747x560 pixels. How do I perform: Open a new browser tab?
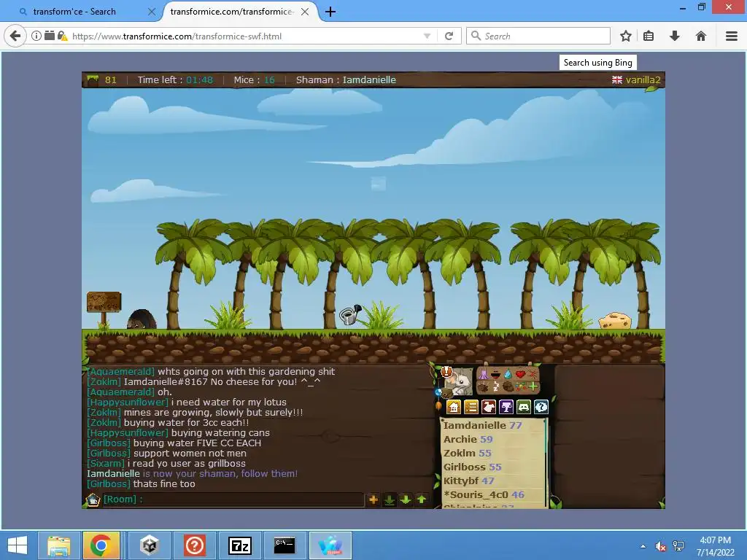point(330,12)
